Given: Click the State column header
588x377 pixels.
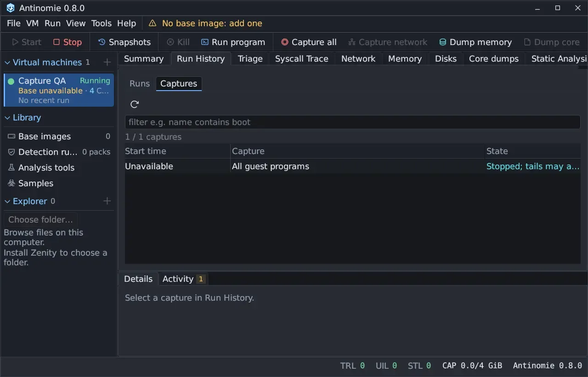Looking at the screenshot, I should click(532, 151).
